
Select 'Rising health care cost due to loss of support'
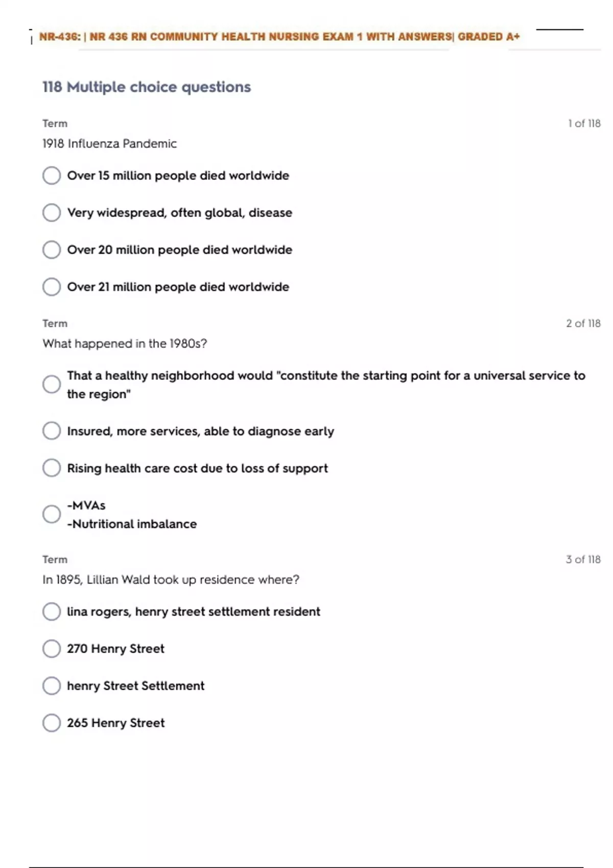click(52, 468)
